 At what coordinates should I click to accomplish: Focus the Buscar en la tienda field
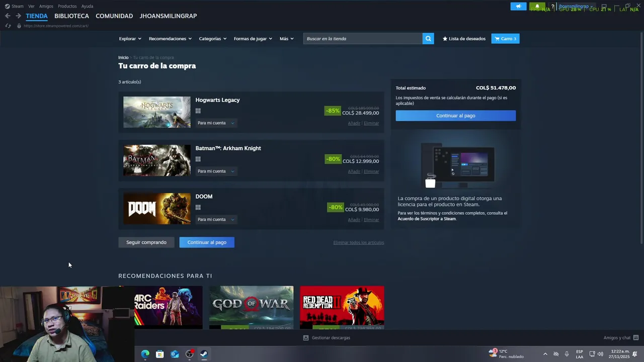[363, 39]
